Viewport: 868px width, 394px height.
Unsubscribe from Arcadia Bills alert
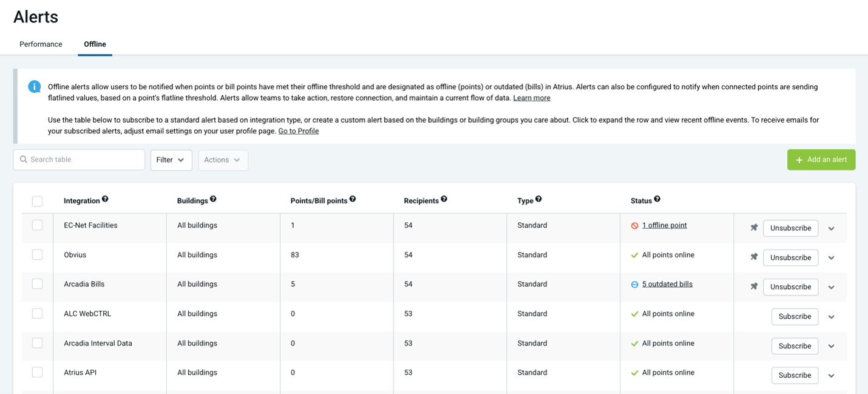coord(790,287)
